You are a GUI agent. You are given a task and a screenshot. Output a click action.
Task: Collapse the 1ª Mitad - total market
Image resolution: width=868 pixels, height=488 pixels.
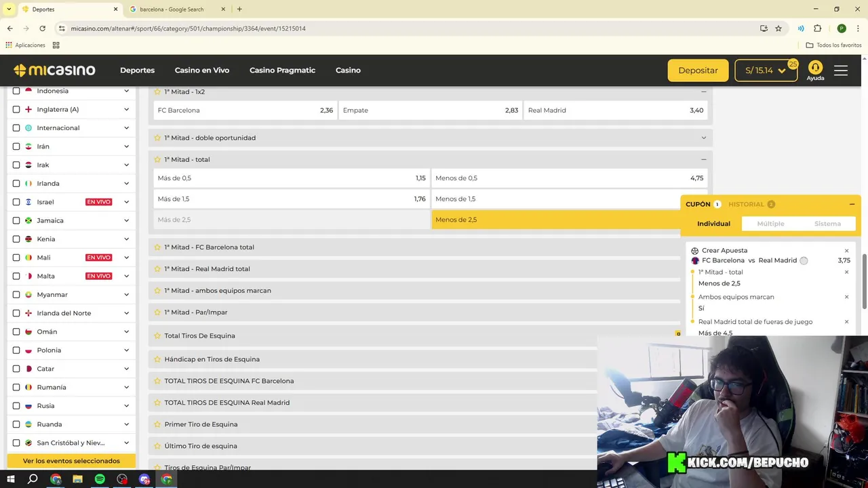point(703,159)
